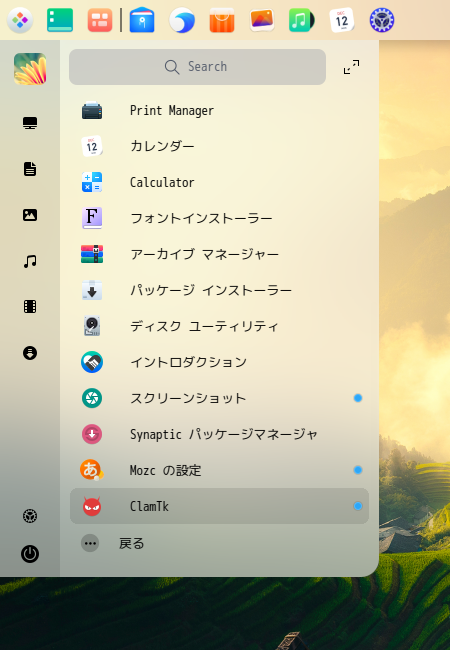This screenshot has width=450, height=650.
Task: Click the user avatar flower picture
Action: 30,68
